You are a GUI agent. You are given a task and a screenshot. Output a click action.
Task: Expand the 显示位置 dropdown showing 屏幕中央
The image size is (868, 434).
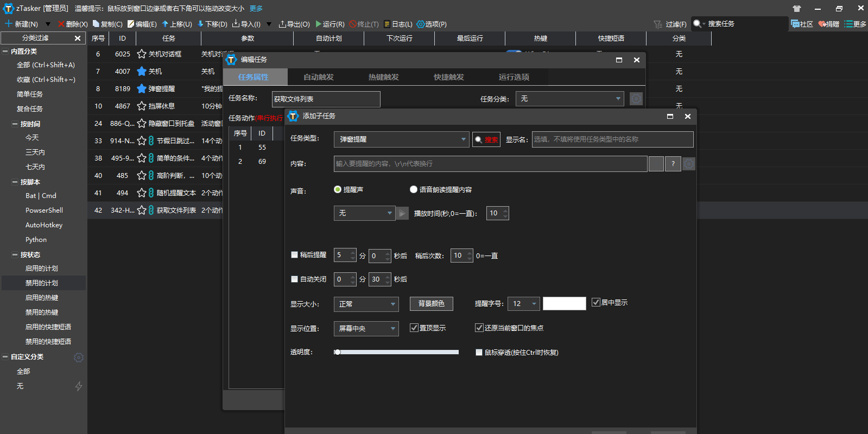point(366,329)
